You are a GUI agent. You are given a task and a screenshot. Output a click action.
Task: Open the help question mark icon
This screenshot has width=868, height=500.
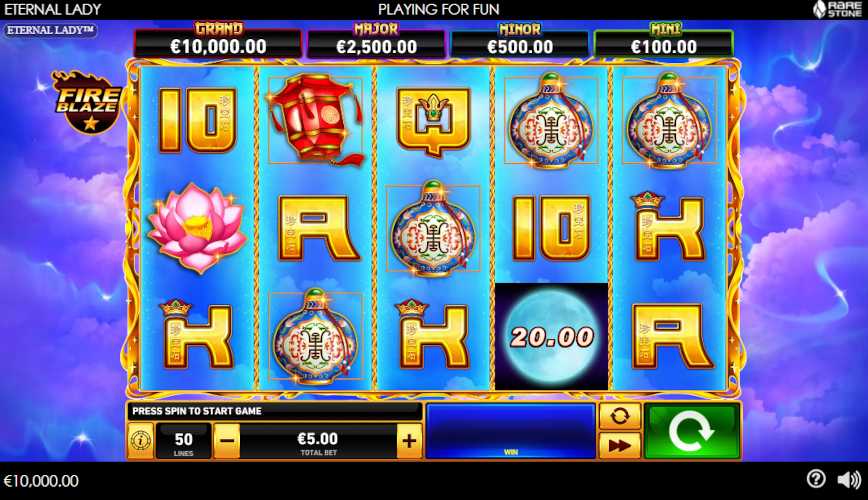click(x=816, y=479)
